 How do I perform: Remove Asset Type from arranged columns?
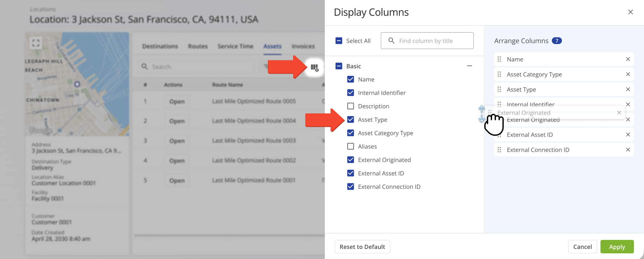pyautogui.click(x=628, y=89)
